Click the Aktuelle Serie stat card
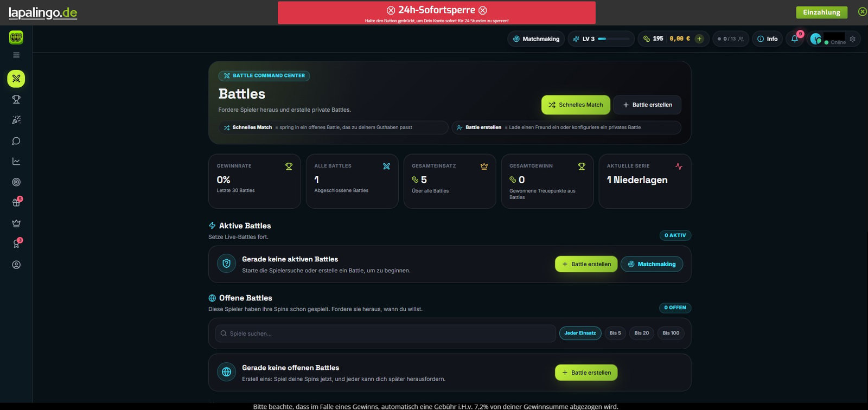 point(645,181)
